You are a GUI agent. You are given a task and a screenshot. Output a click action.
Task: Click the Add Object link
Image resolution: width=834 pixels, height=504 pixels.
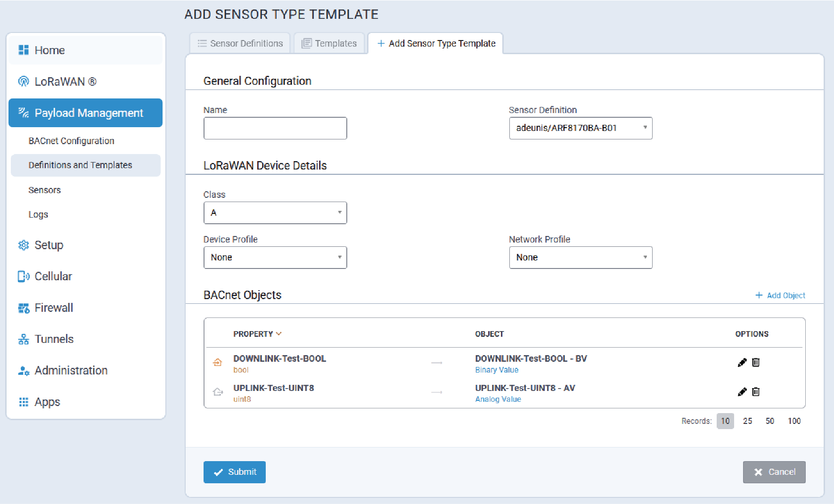coord(780,295)
